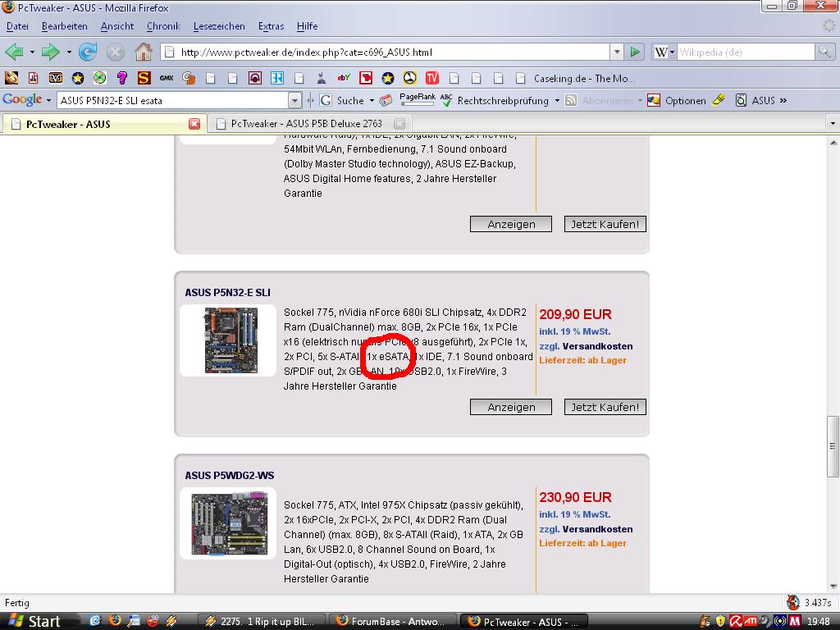Click the red M tray icon
This screenshot has width=840, height=630.
pyautogui.click(x=795, y=621)
